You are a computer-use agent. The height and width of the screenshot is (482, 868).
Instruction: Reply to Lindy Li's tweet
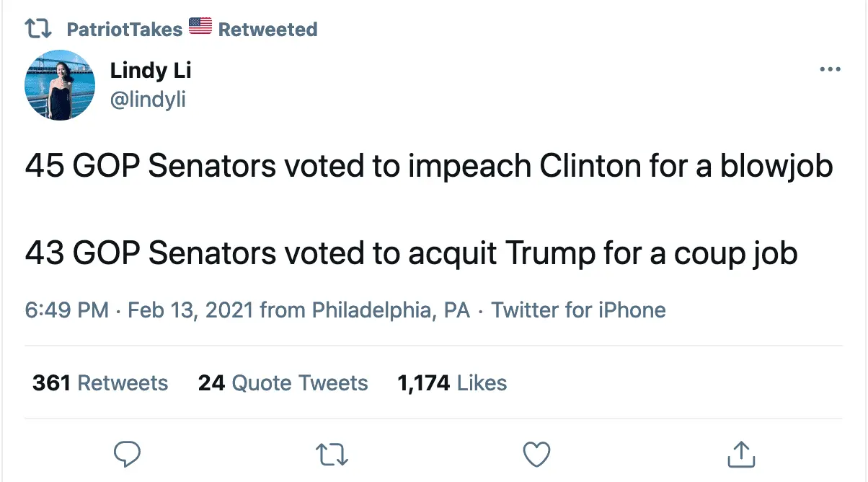pos(127,454)
